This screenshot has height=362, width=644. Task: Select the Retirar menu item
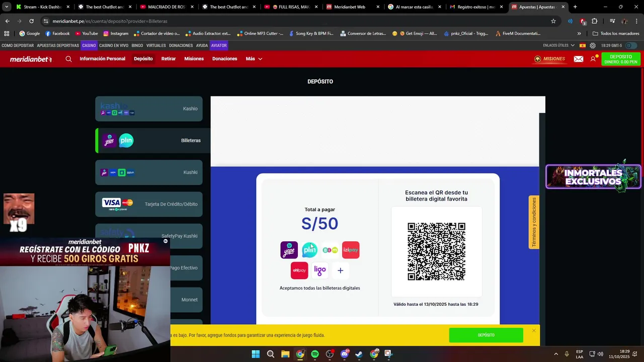(x=169, y=59)
